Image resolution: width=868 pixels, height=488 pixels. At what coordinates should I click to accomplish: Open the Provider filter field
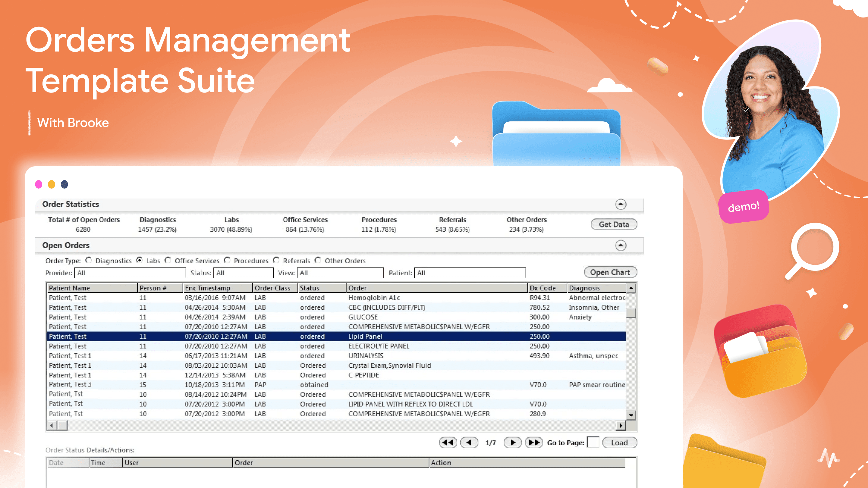tap(130, 273)
